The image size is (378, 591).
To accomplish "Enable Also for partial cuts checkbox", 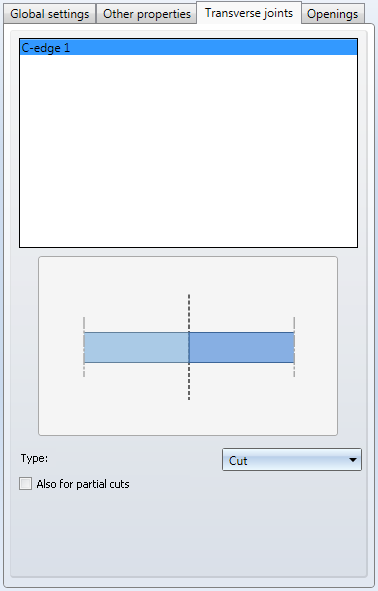I will pos(26,484).
